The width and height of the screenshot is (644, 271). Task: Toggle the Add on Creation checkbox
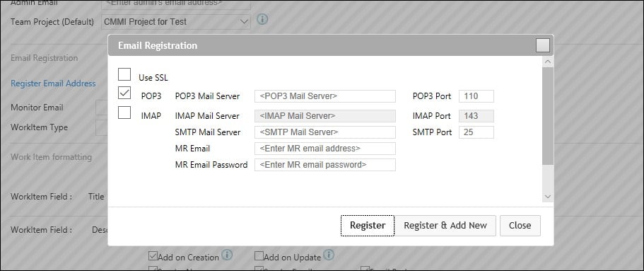[x=153, y=257]
